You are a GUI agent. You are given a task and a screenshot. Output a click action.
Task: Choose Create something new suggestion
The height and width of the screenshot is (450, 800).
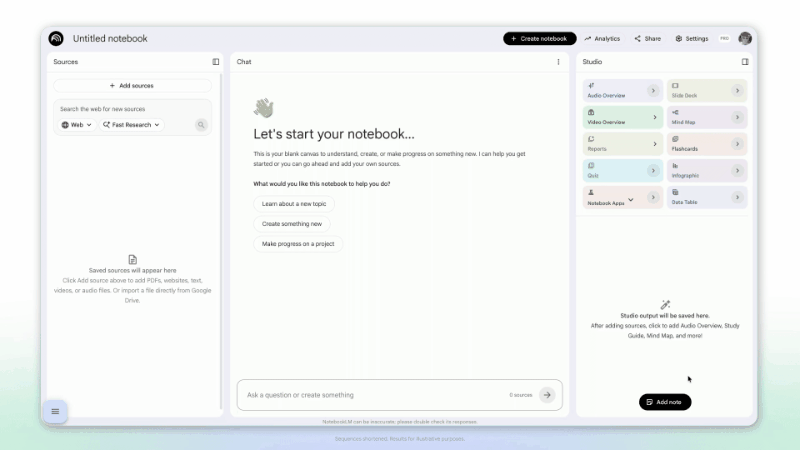tap(292, 223)
